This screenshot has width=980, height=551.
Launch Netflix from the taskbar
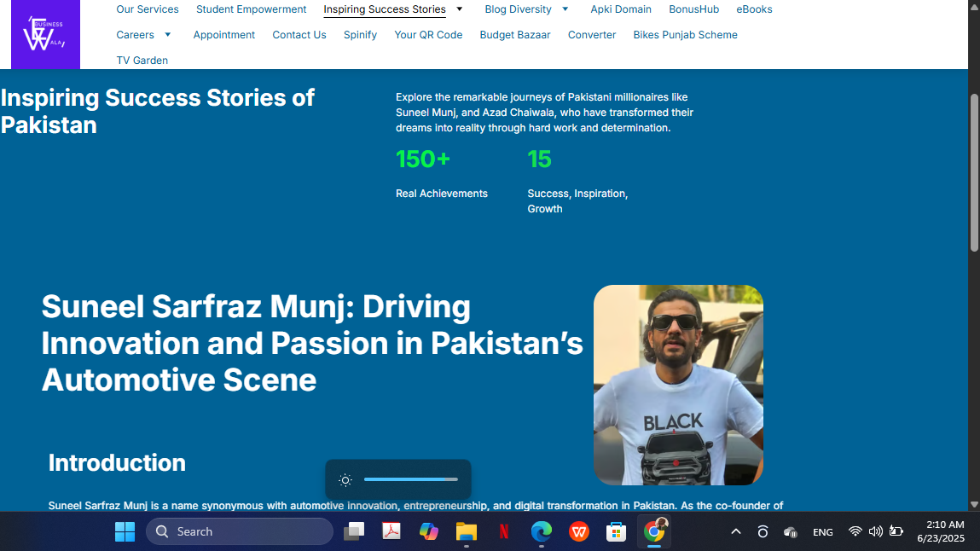504,531
